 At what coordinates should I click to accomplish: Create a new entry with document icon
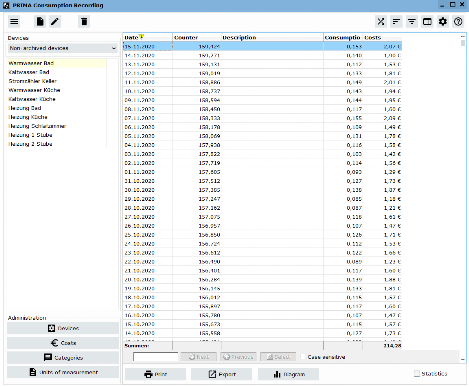tap(40, 22)
